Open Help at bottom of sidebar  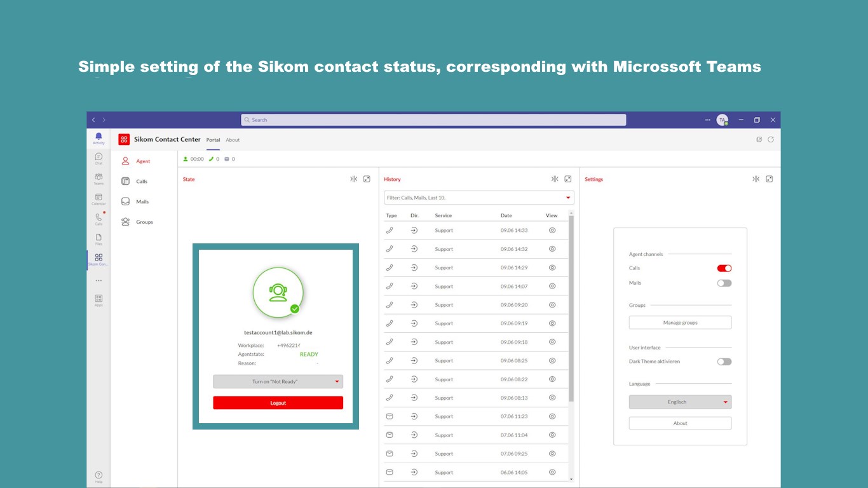pyautogui.click(x=98, y=477)
